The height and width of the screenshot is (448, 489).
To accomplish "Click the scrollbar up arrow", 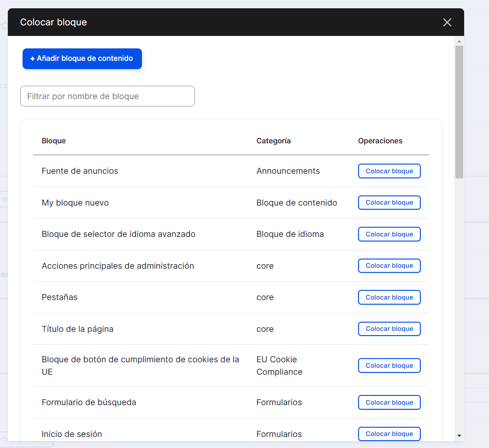I will pyautogui.click(x=459, y=41).
